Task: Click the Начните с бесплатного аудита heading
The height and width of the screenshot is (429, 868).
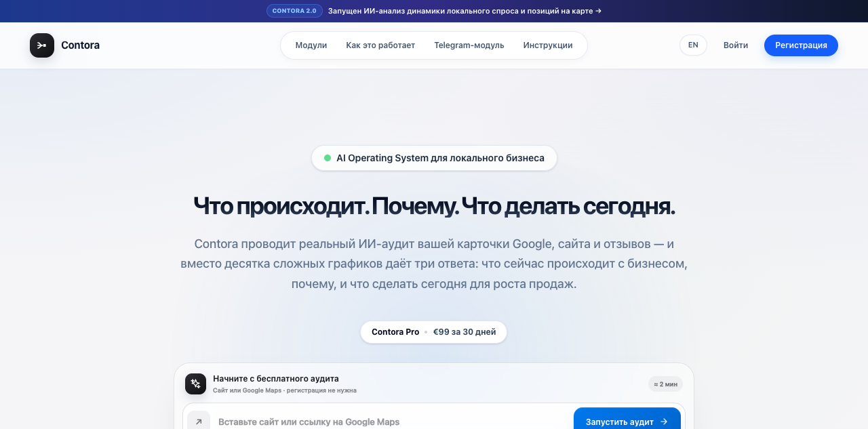Action: 276,379
